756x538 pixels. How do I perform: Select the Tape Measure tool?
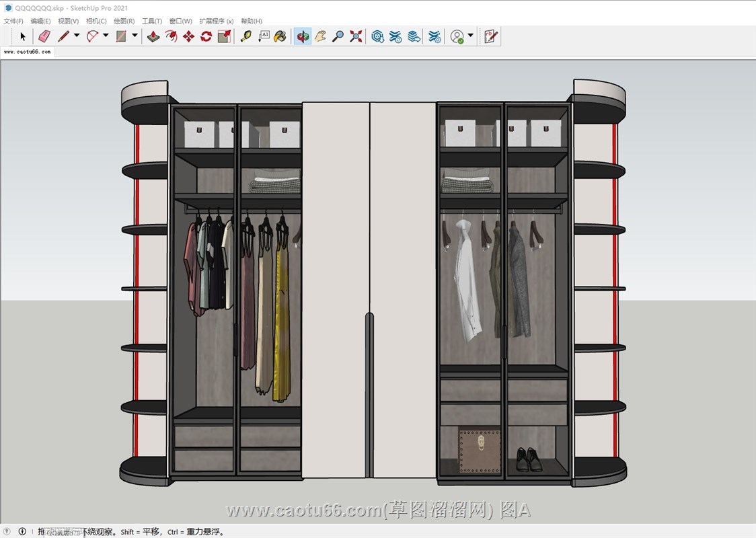pyautogui.click(x=245, y=36)
